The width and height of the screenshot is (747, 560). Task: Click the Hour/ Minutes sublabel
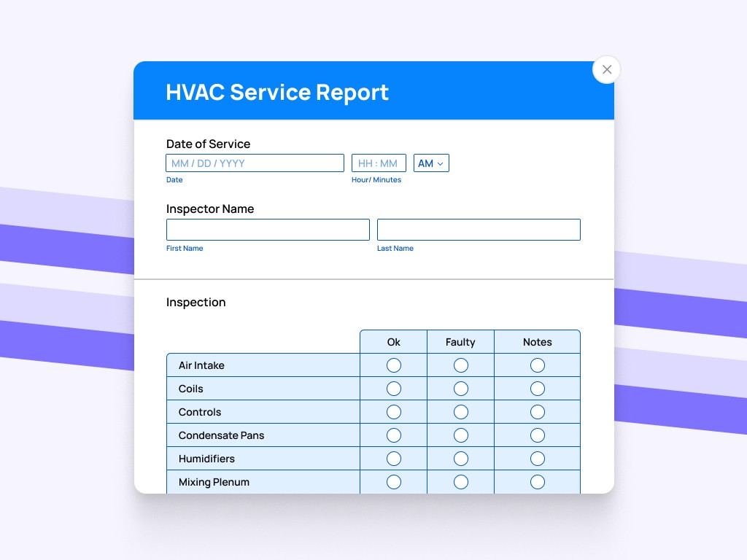376,179
